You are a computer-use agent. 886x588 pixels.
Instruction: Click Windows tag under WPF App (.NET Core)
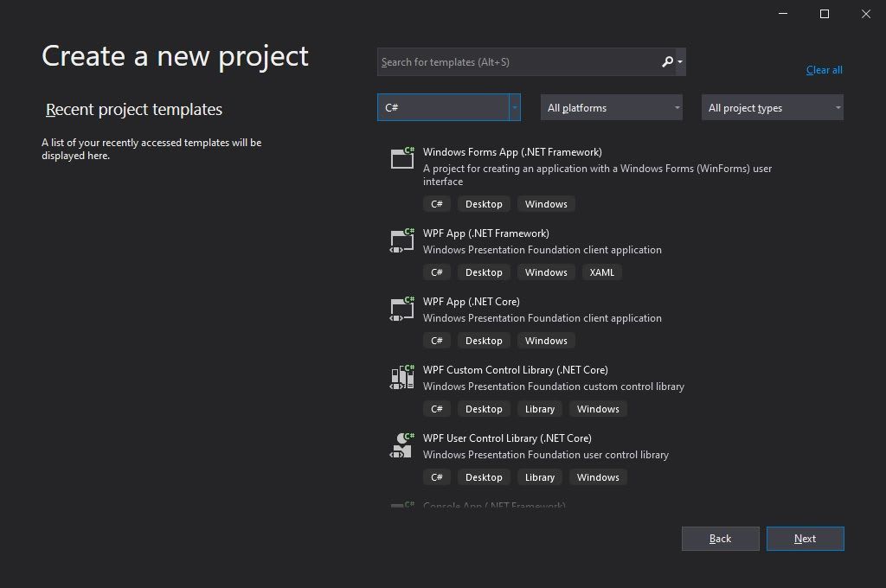click(x=546, y=341)
